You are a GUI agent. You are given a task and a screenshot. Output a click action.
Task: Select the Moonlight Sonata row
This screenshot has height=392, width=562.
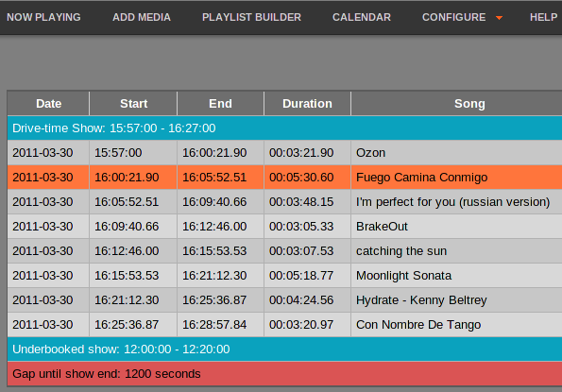pos(284,275)
